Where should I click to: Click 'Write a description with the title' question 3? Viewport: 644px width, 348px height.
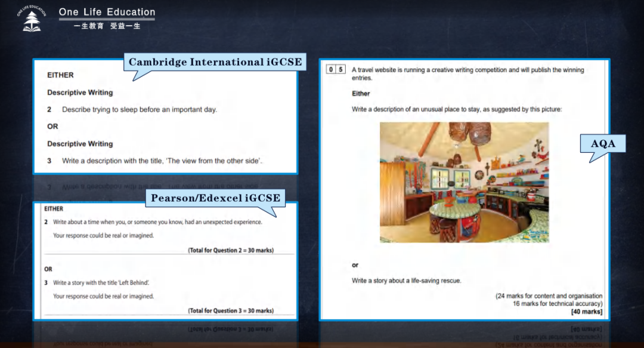tap(162, 161)
